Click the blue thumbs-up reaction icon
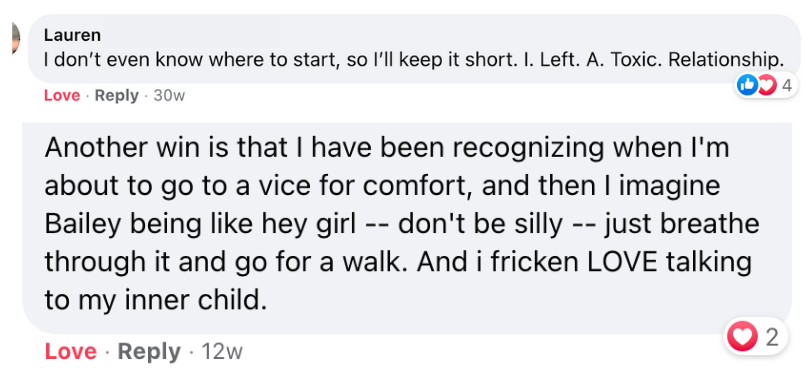 [747, 86]
